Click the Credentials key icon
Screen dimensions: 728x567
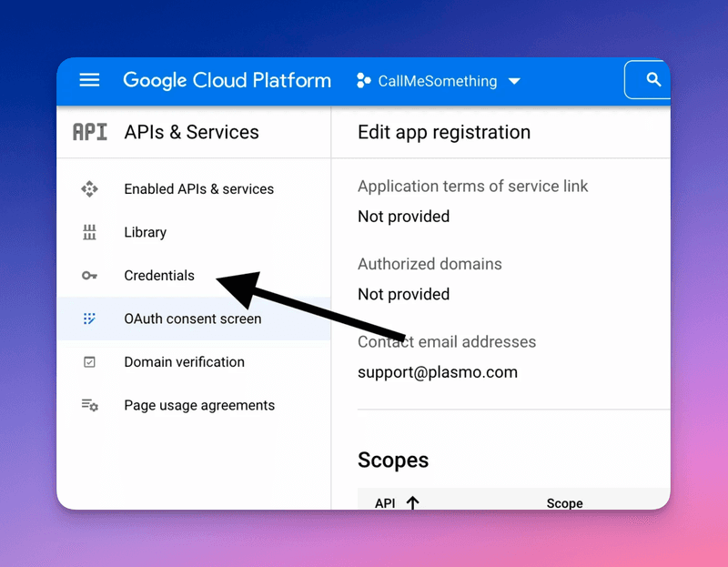89,276
